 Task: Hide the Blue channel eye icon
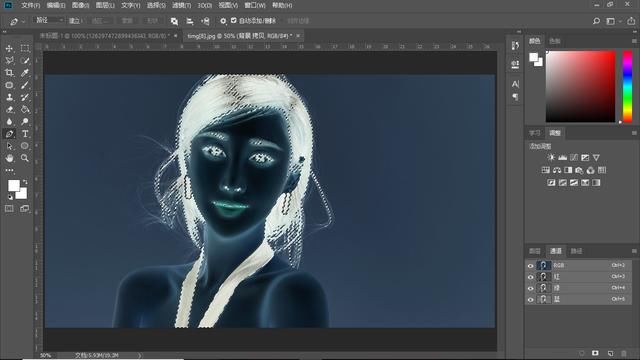[530, 300]
